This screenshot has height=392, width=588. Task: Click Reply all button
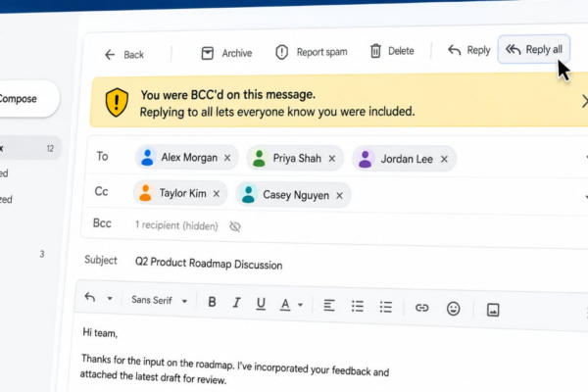pyautogui.click(x=534, y=49)
